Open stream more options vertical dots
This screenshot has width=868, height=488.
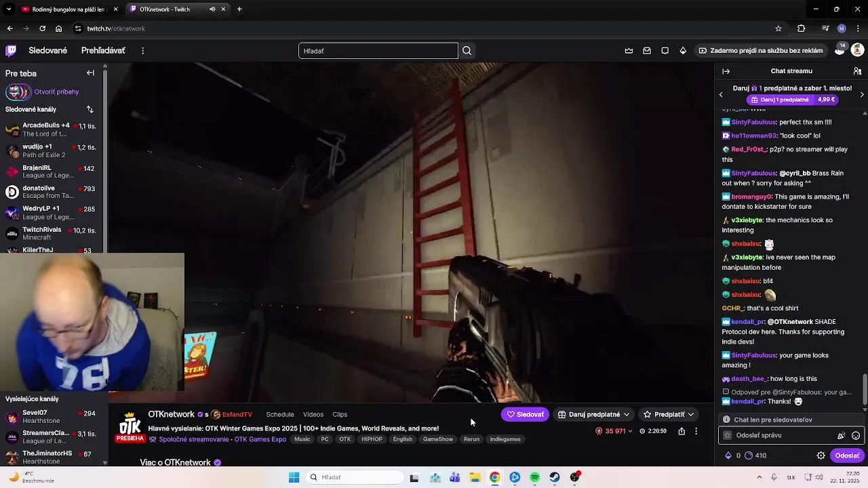point(696,431)
